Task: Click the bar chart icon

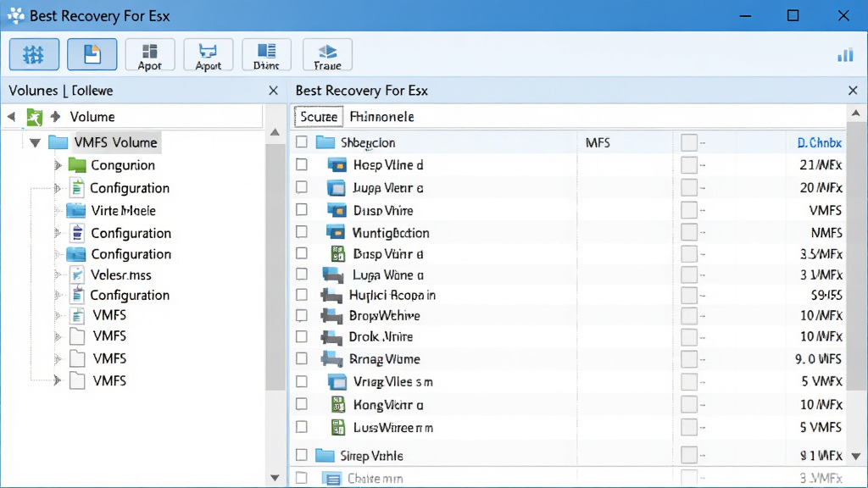Action: [845, 54]
